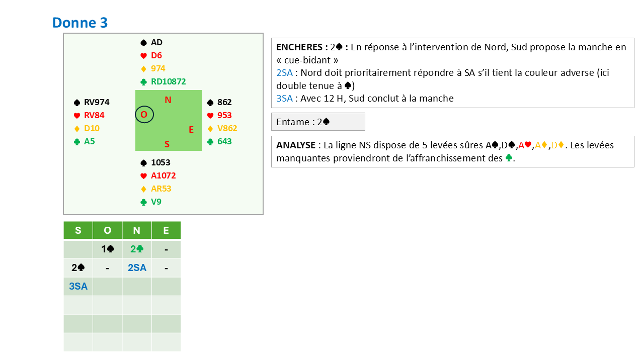The width and height of the screenshot is (644, 362).
Task: Select the spade icon next to 1053
Action: [143, 163]
